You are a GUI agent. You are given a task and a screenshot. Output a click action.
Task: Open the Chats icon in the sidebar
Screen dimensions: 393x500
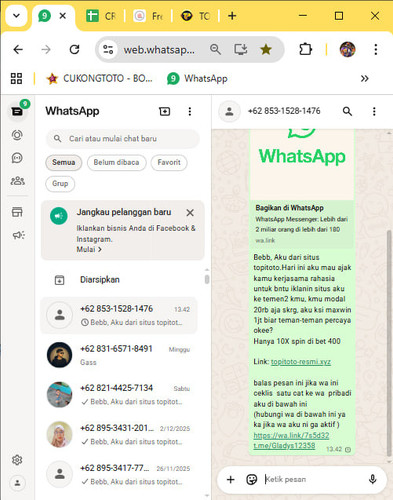point(17,111)
